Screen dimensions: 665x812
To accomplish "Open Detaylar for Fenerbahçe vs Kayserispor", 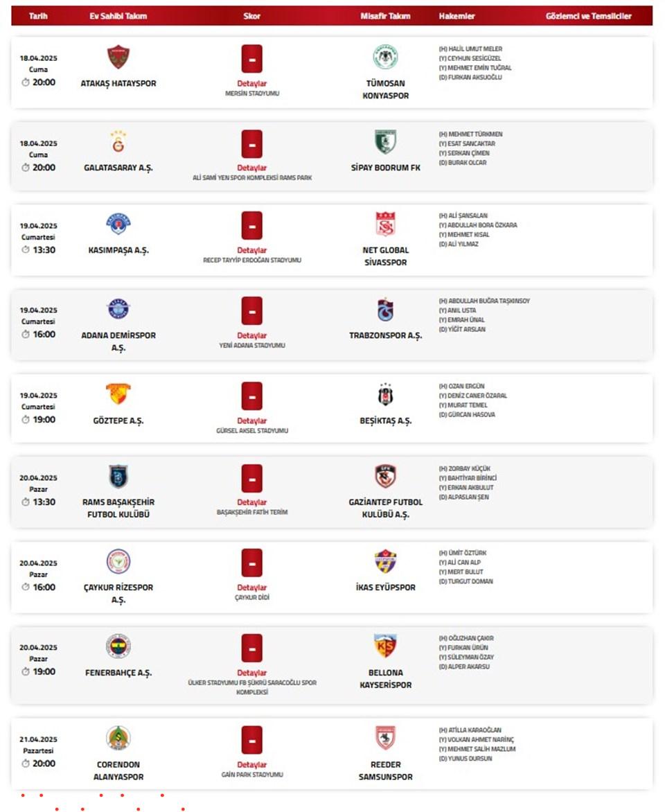I will tap(251, 673).
